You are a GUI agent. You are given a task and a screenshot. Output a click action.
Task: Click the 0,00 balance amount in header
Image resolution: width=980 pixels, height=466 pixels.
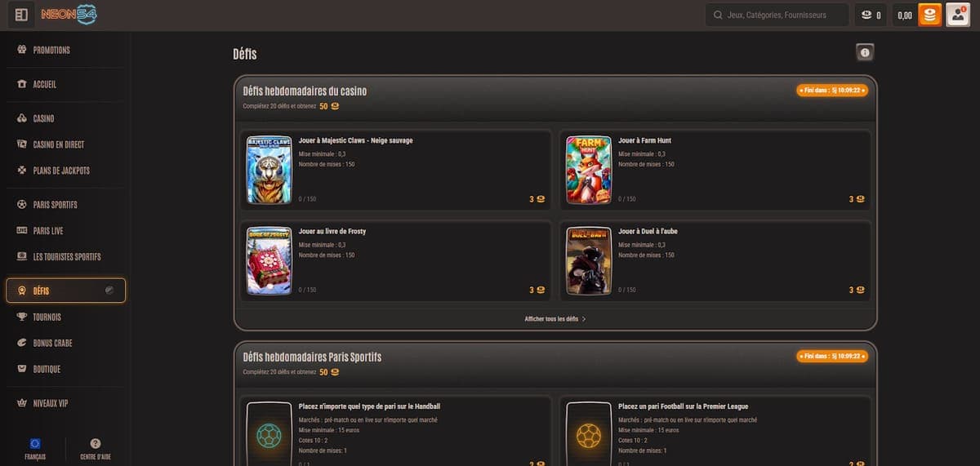click(x=905, y=15)
